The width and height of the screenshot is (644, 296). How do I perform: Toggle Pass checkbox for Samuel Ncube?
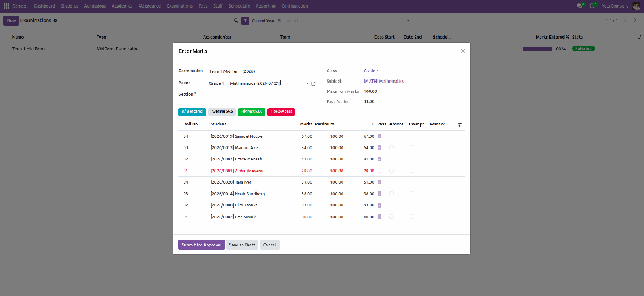click(x=380, y=136)
